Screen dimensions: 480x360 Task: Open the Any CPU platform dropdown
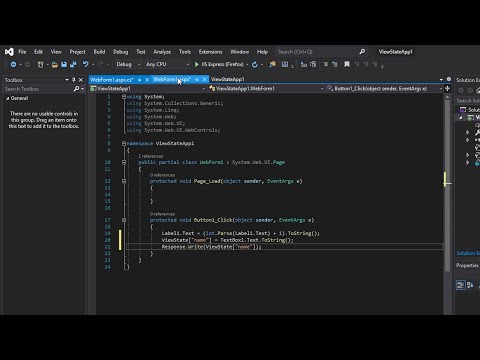point(188,64)
